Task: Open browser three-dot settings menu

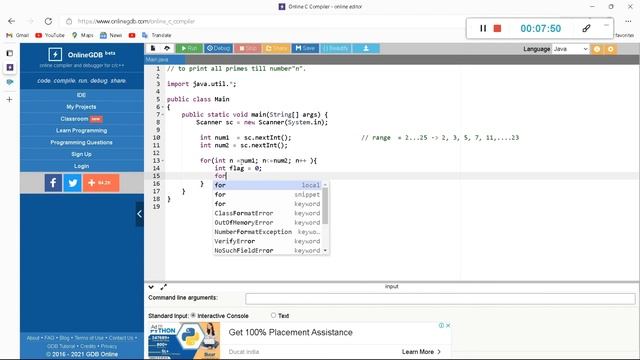Action: pyautogui.click(x=628, y=21)
